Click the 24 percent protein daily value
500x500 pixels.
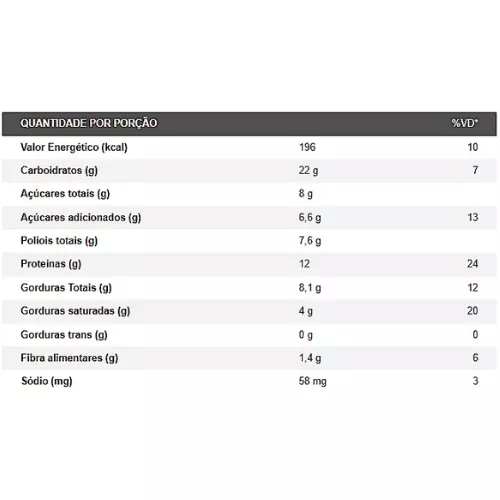coord(472,264)
